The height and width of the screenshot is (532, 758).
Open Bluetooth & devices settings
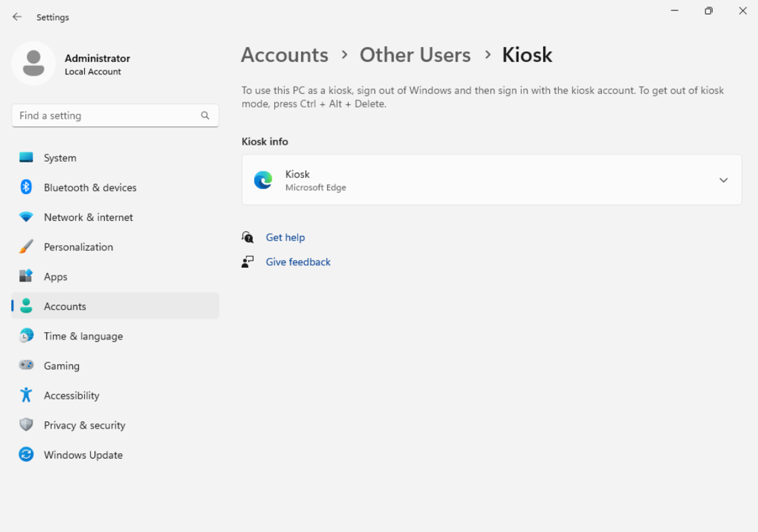pyautogui.click(x=115, y=187)
